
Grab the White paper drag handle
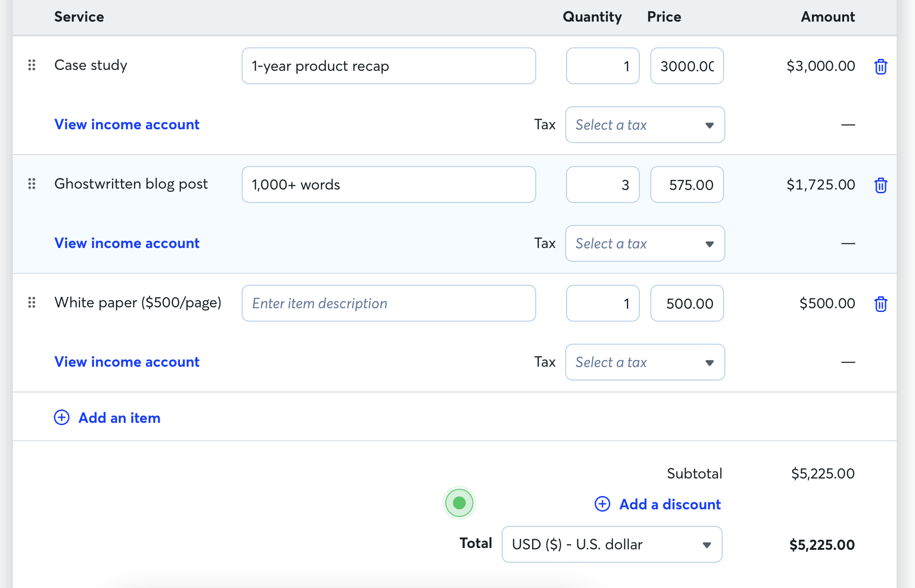point(32,303)
